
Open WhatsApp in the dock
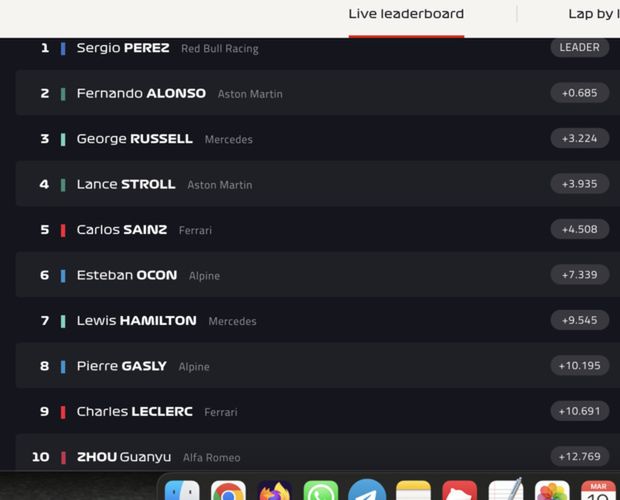point(321,491)
